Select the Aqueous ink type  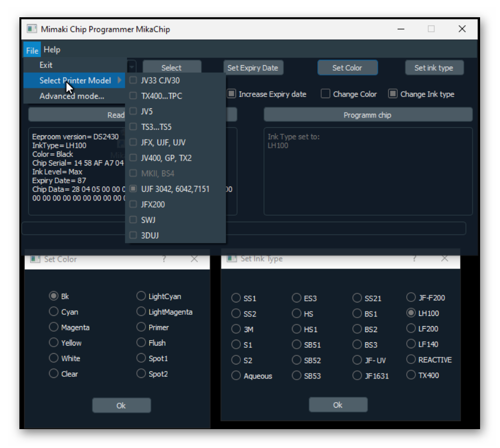pos(236,376)
